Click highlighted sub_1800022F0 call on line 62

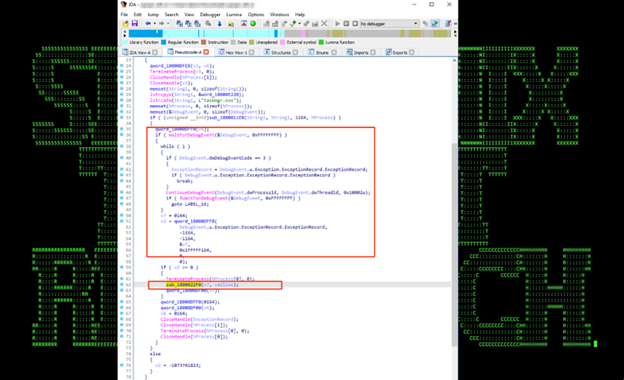[183, 285]
